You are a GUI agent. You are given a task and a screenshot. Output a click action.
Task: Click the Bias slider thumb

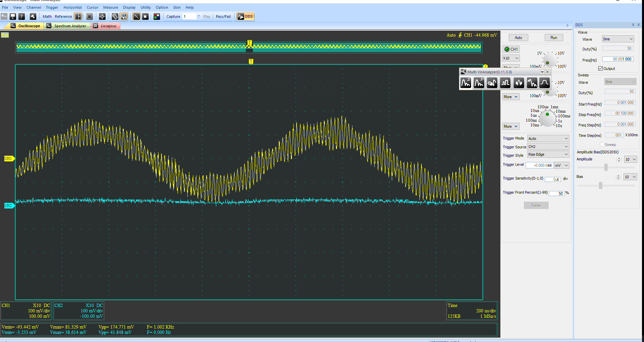601,185
